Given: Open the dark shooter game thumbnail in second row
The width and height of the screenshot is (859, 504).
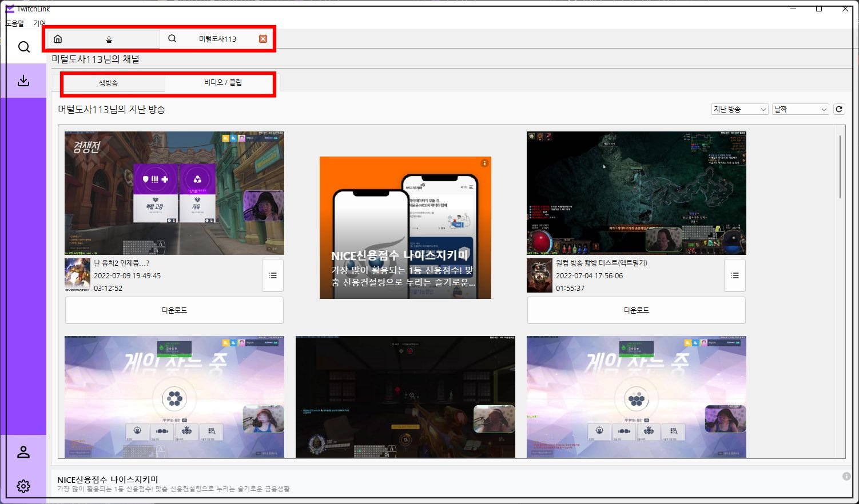Looking at the screenshot, I should click(x=405, y=397).
